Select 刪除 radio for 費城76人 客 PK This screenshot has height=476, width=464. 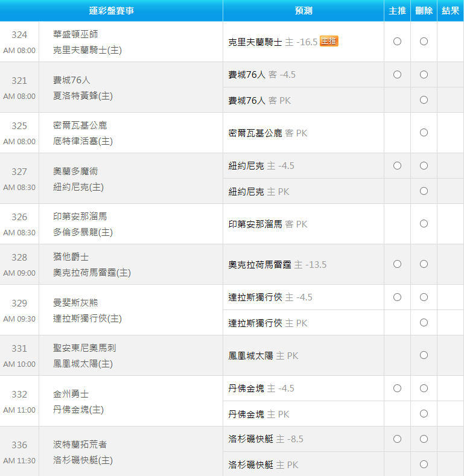tap(424, 100)
